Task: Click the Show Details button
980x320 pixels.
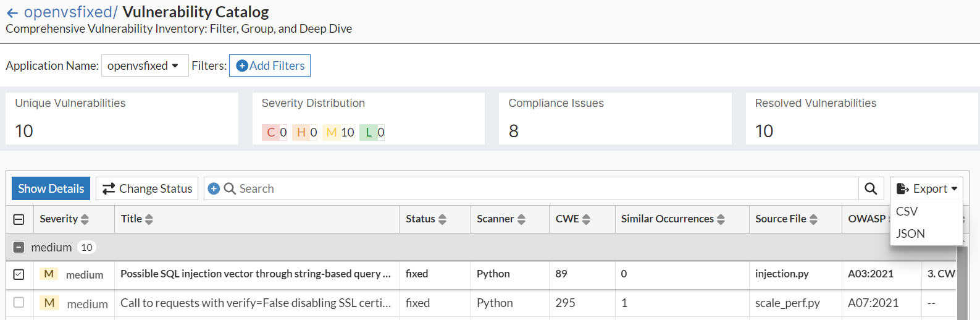Action: [x=51, y=189]
